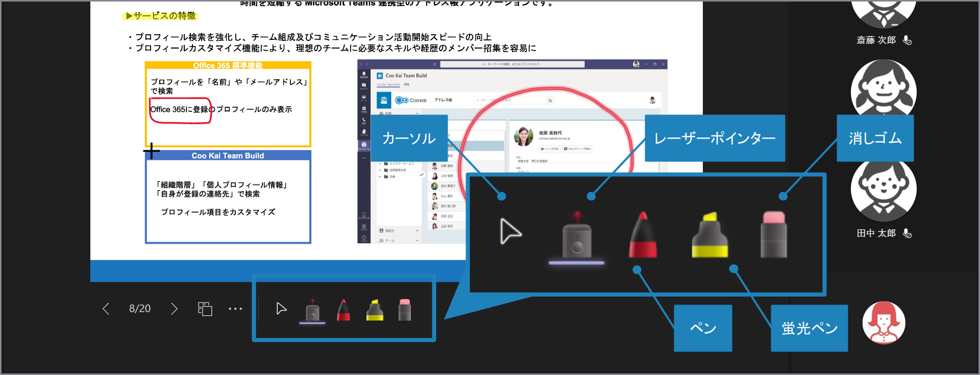The width and height of the screenshot is (980, 375).
Task: Open the slide grid view
Action: coord(205,309)
